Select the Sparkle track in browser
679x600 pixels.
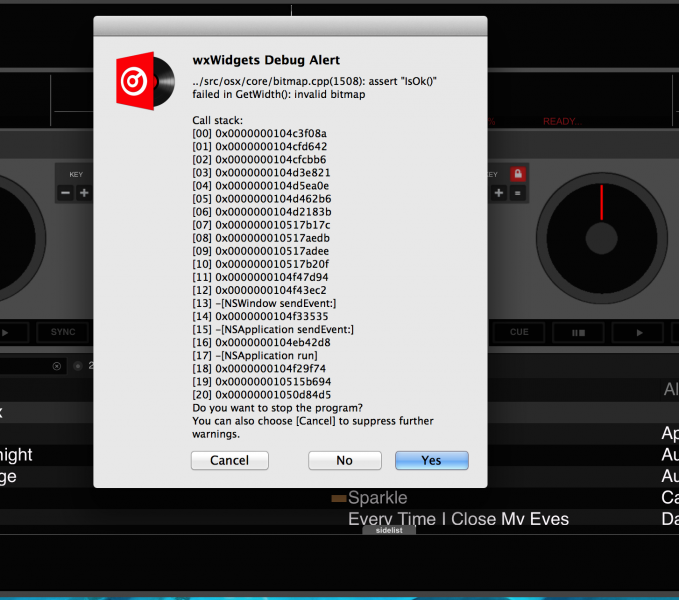coord(377,498)
